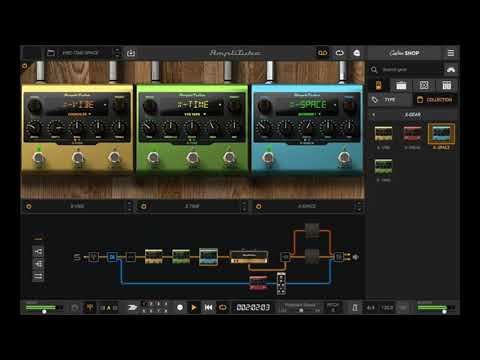The height and width of the screenshot is (360, 480).
Task: Select the upper cabinet in chain
Action: [x=312, y=231]
